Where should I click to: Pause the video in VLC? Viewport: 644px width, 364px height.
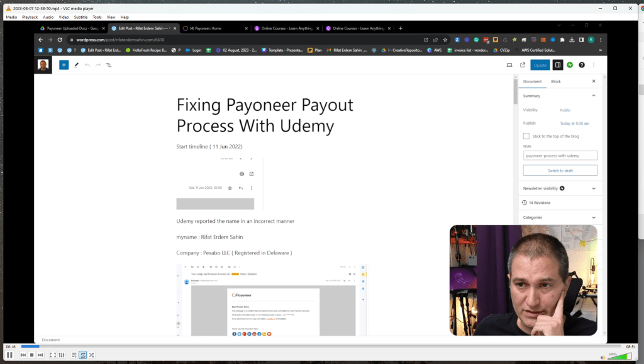(x=9, y=355)
